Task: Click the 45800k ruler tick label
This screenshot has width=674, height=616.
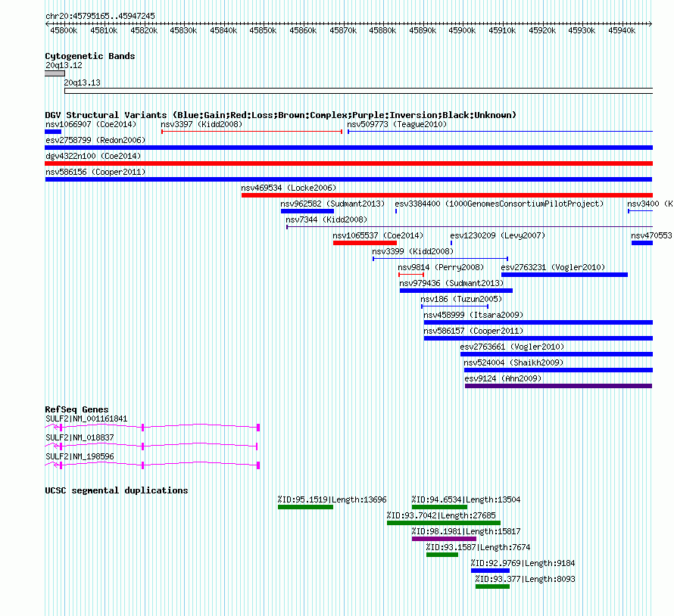Action: click(x=64, y=31)
